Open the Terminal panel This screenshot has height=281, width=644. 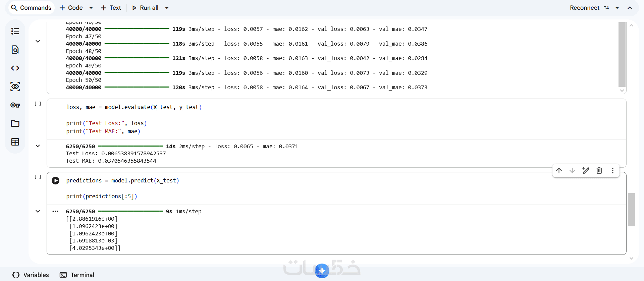[x=77, y=275]
